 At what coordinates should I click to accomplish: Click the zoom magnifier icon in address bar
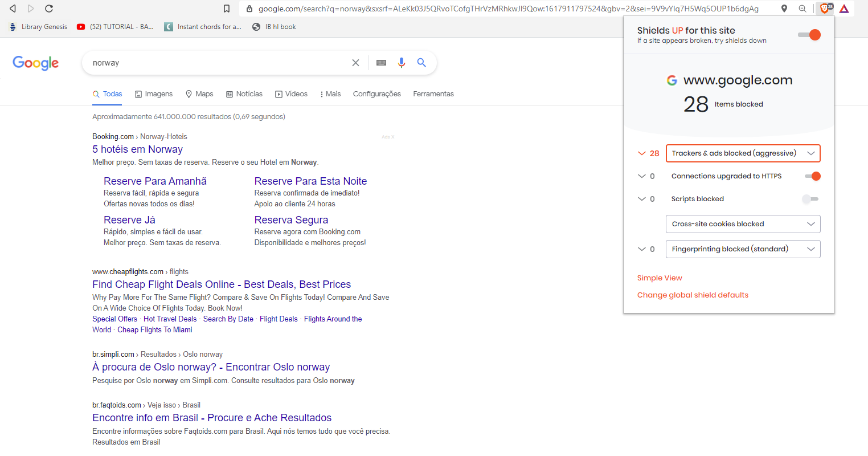pyautogui.click(x=803, y=9)
